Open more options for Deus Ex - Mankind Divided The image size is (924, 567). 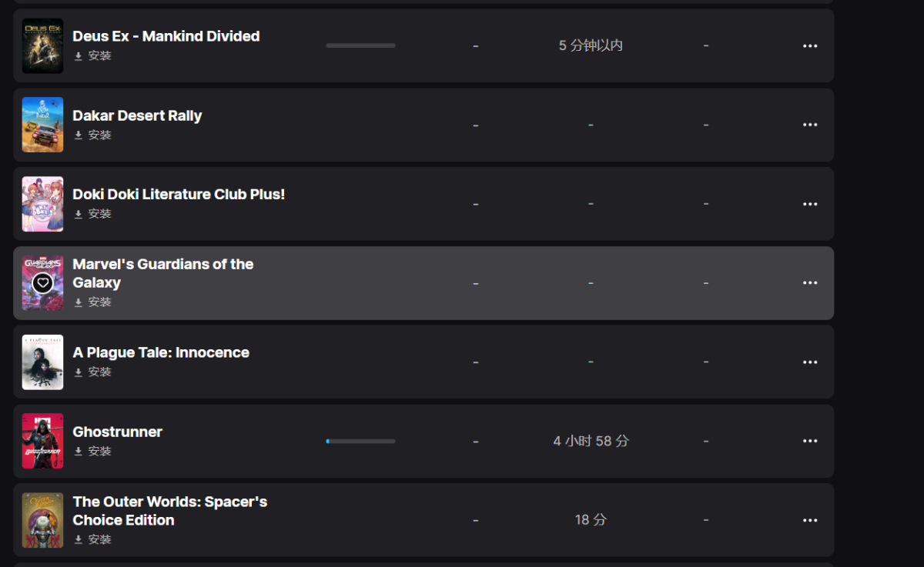(810, 46)
